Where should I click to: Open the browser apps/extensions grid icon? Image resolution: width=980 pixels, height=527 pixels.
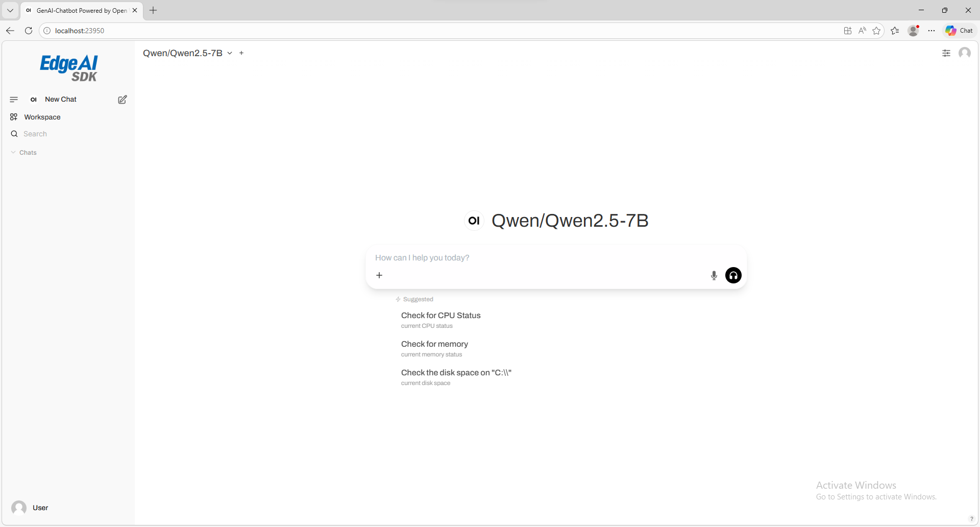click(848, 31)
